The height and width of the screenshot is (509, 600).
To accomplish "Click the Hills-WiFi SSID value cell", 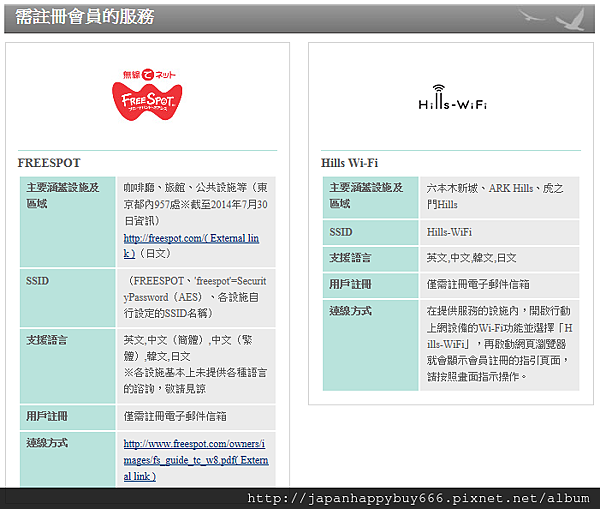I will (x=499, y=232).
